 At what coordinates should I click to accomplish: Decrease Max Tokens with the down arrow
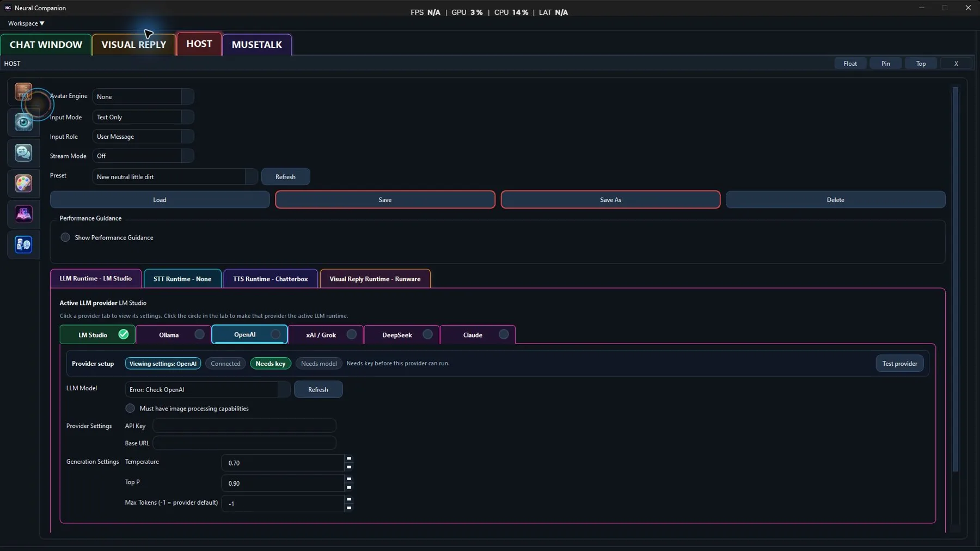349,508
